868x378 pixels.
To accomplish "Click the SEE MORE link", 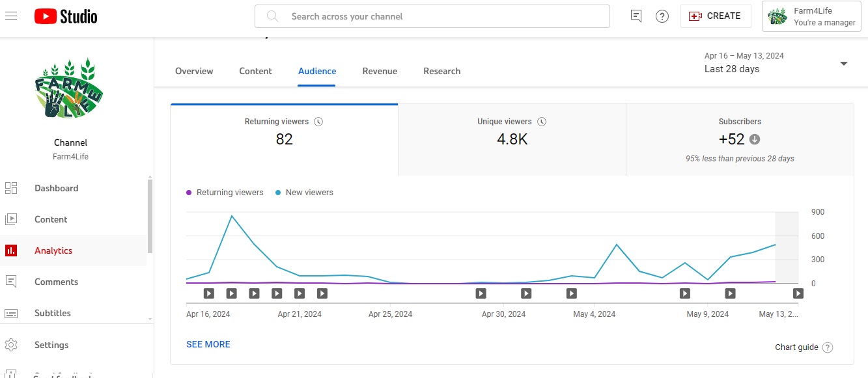I will point(208,344).
